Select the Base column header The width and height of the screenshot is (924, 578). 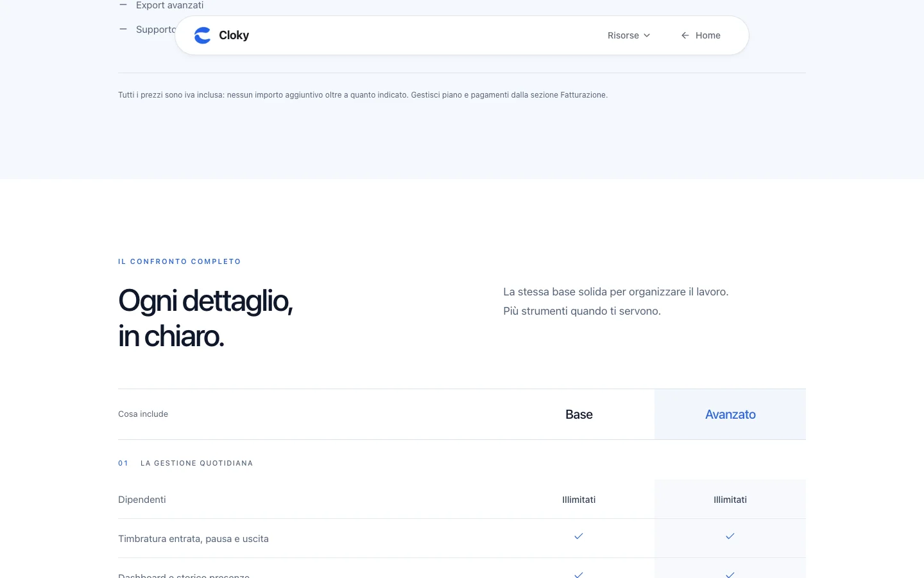579,414
